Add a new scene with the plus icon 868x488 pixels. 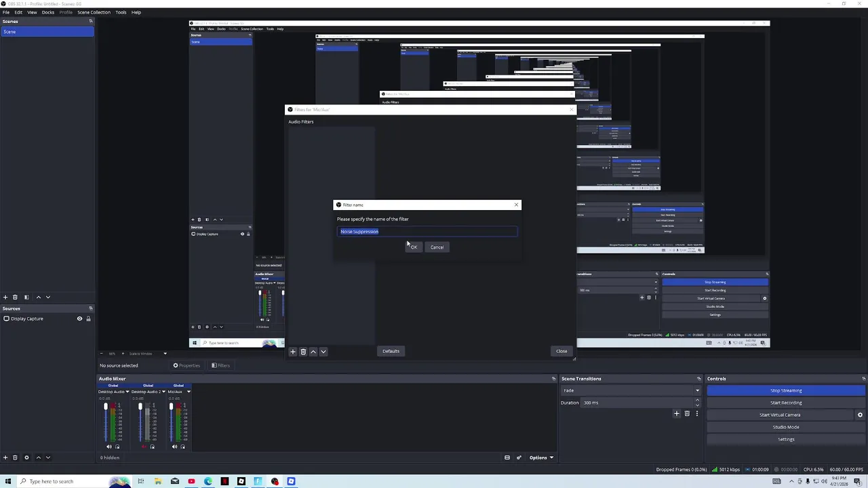[x=5, y=297]
